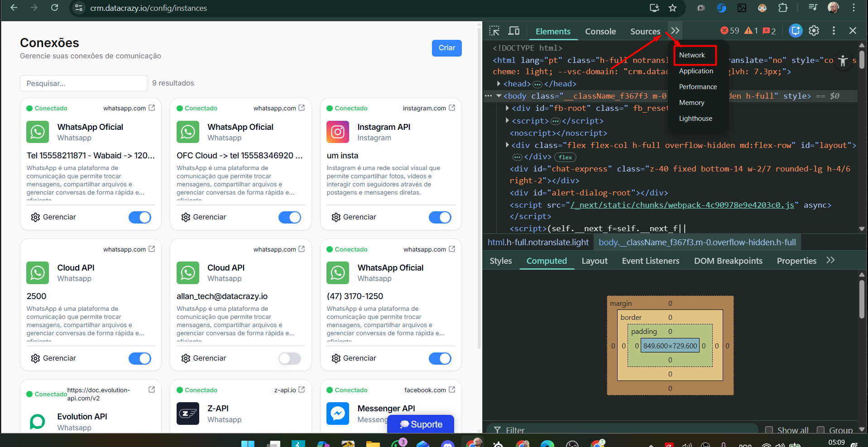Switch to the Sources tab
The width and height of the screenshot is (868, 447).
click(645, 31)
